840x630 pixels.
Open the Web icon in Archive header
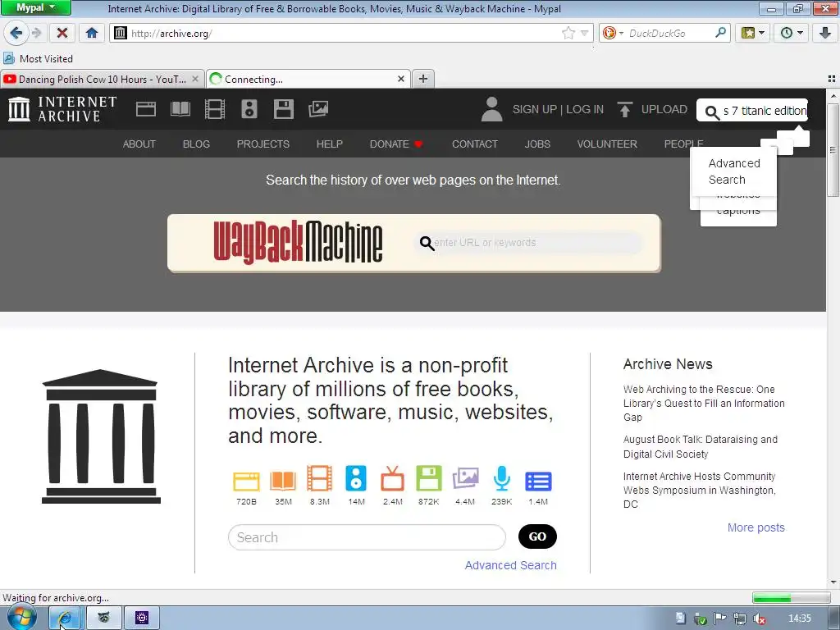[146, 109]
